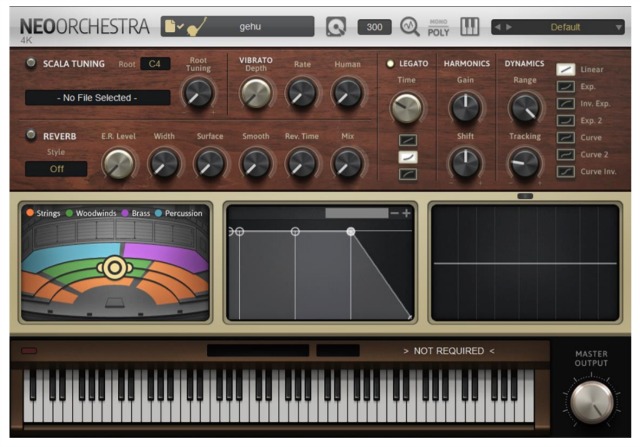Toggle the MONO/POLY mode switch
640x447 pixels.
tap(438, 27)
